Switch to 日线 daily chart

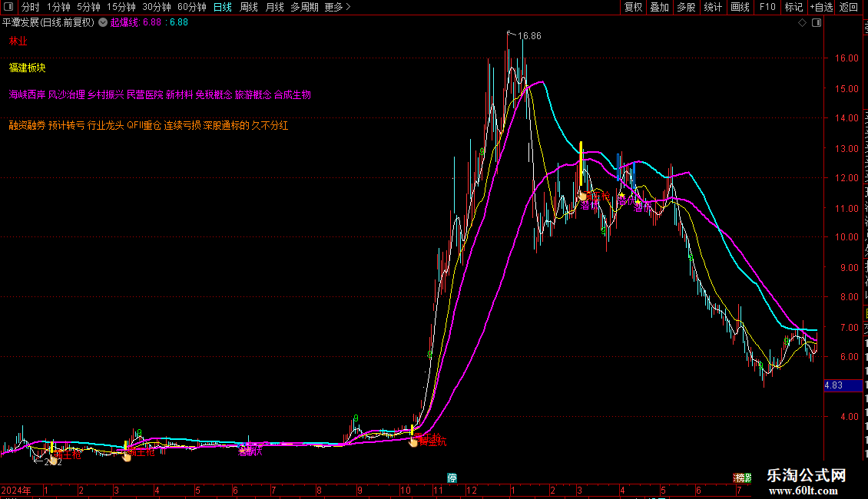click(x=223, y=7)
